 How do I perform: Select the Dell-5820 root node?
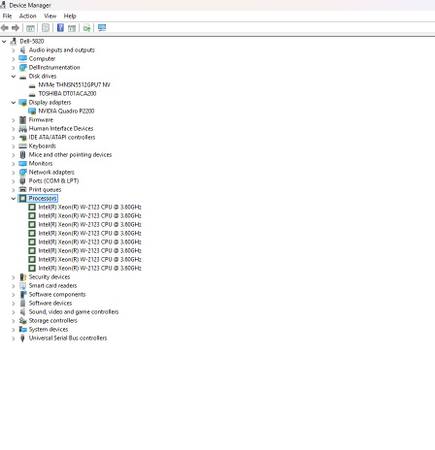[x=32, y=41]
